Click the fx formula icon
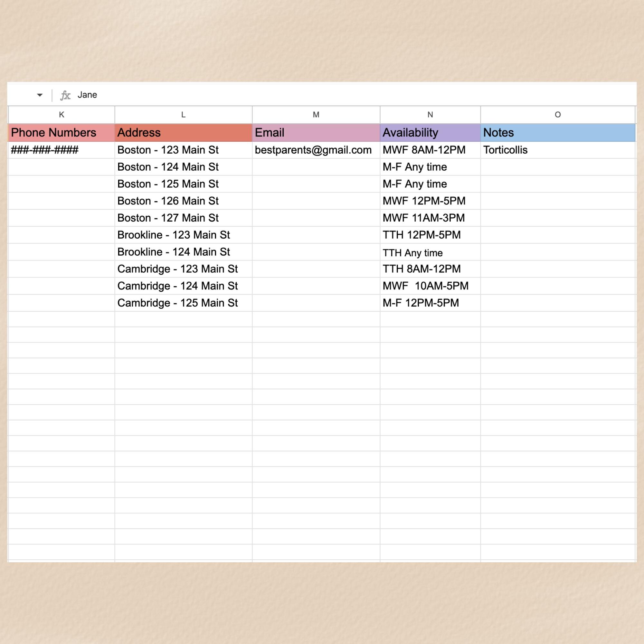 66,95
